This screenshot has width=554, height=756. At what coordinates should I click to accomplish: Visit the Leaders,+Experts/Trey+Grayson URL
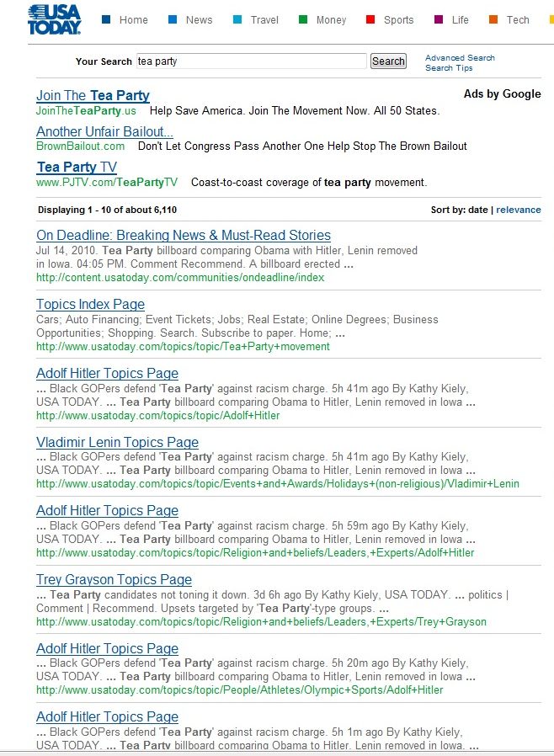(261, 622)
